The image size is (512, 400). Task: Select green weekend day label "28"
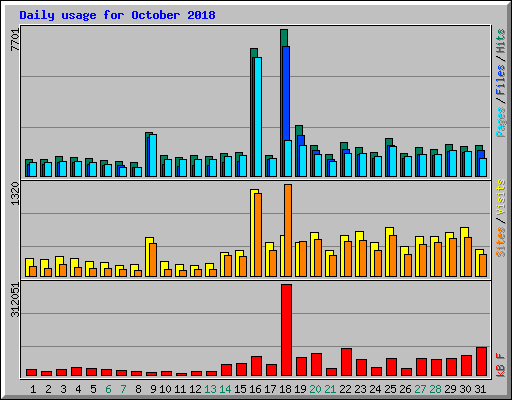tap(435, 389)
